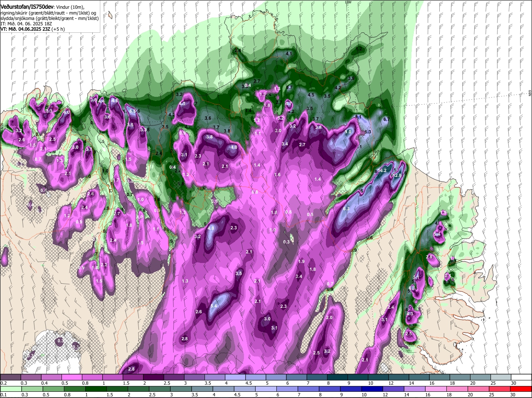Click the rain legend 6–7 blue swatch

point(287,389)
